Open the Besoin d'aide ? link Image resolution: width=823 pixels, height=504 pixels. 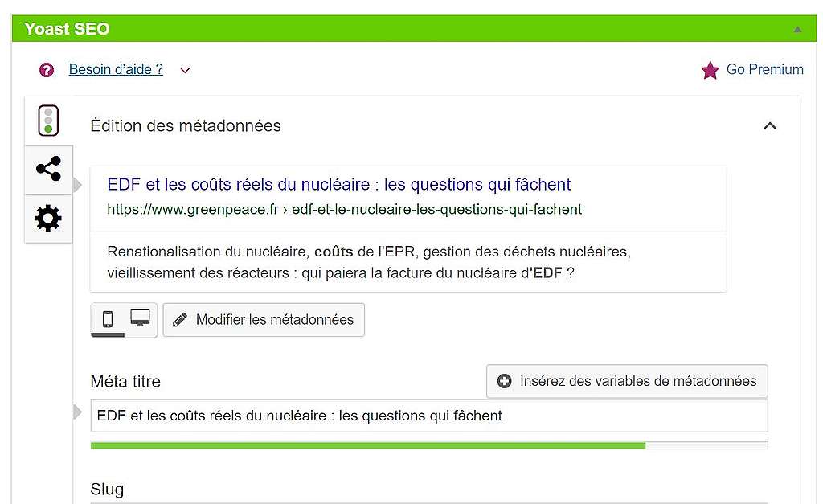(116, 69)
